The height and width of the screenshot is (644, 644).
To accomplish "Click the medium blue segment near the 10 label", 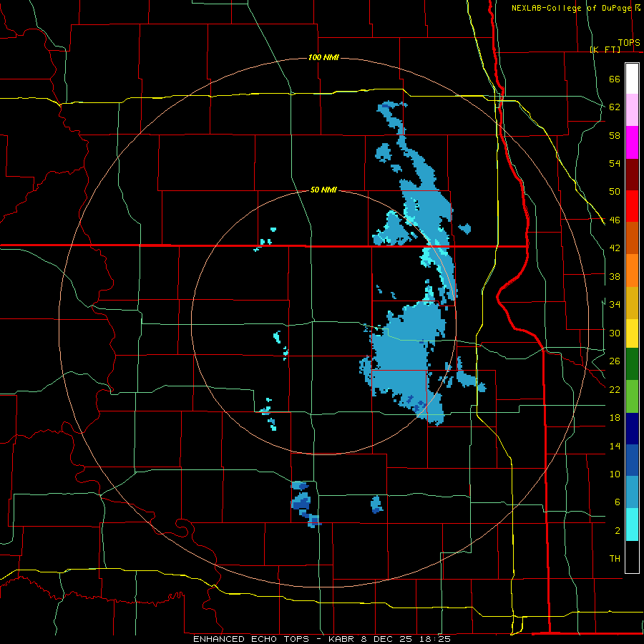I will (x=632, y=460).
